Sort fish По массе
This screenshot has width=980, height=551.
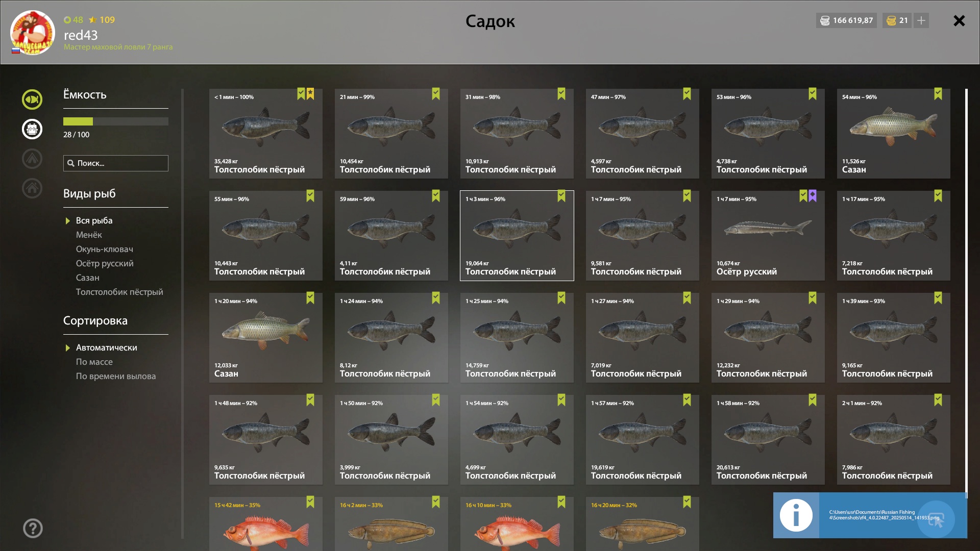pyautogui.click(x=94, y=362)
